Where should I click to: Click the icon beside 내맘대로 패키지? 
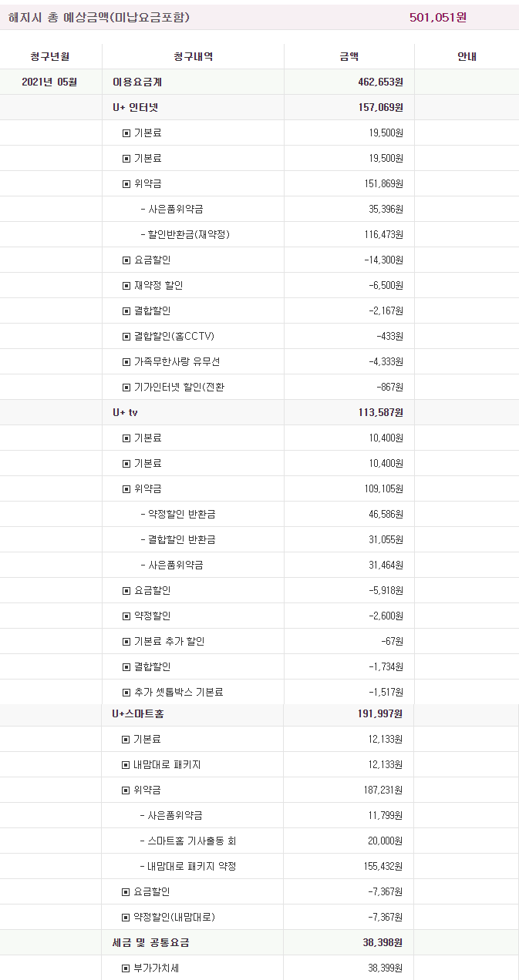126,765
